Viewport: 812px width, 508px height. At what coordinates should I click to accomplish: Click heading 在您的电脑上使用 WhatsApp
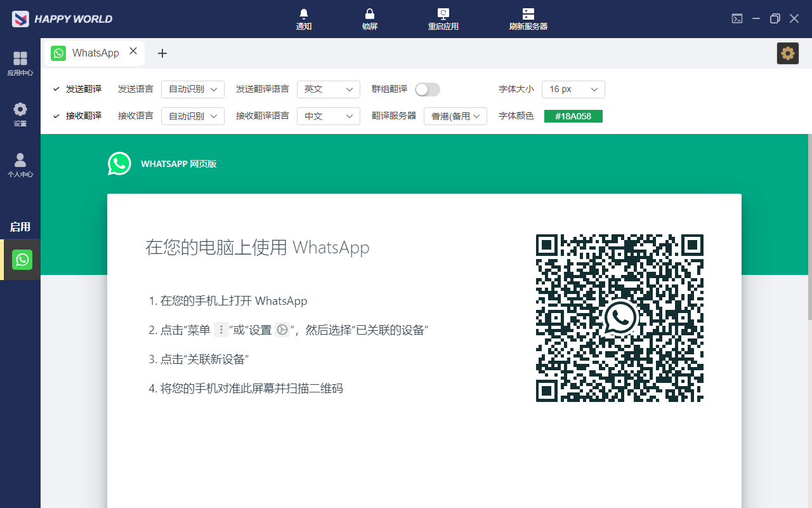(x=258, y=247)
